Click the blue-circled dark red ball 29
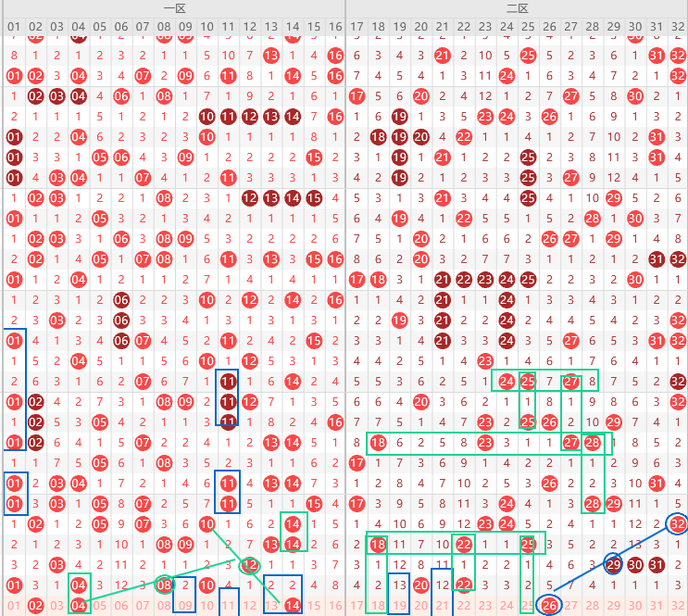Image resolution: width=688 pixels, height=616 pixels. [x=613, y=564]
